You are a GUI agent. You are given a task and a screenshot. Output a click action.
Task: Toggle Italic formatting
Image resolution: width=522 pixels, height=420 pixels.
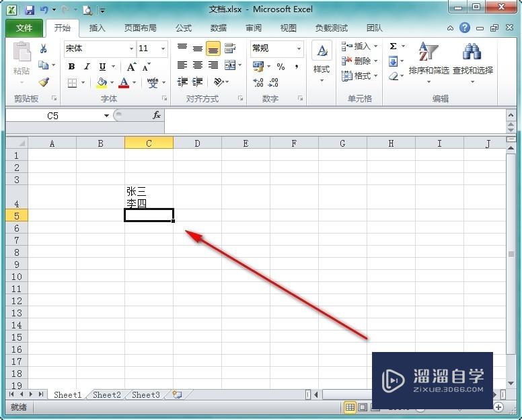pos(87,67)
